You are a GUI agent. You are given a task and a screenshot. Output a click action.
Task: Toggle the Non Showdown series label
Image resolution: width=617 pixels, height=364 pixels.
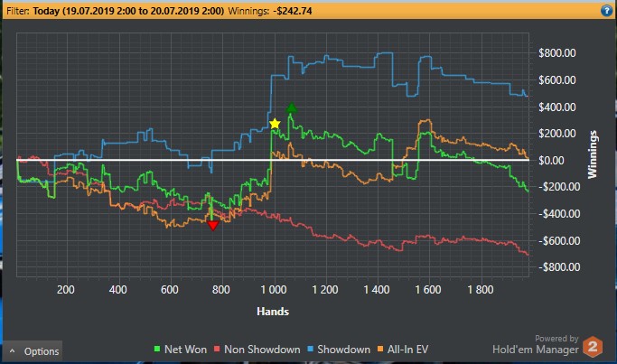coord(262,350)
